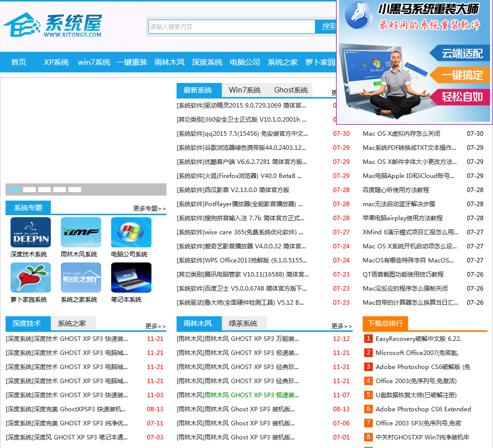Switch to the Win7系统 tab
493x448 pixels.
point(244,90)
